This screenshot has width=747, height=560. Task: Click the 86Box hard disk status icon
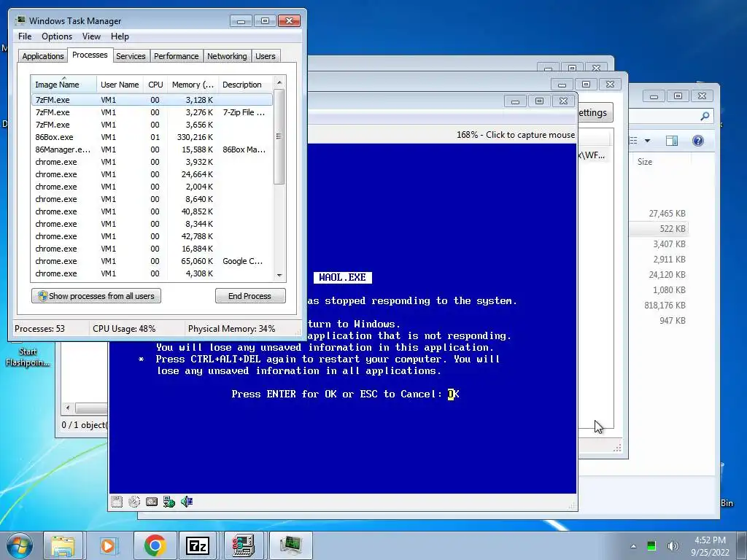152,502
